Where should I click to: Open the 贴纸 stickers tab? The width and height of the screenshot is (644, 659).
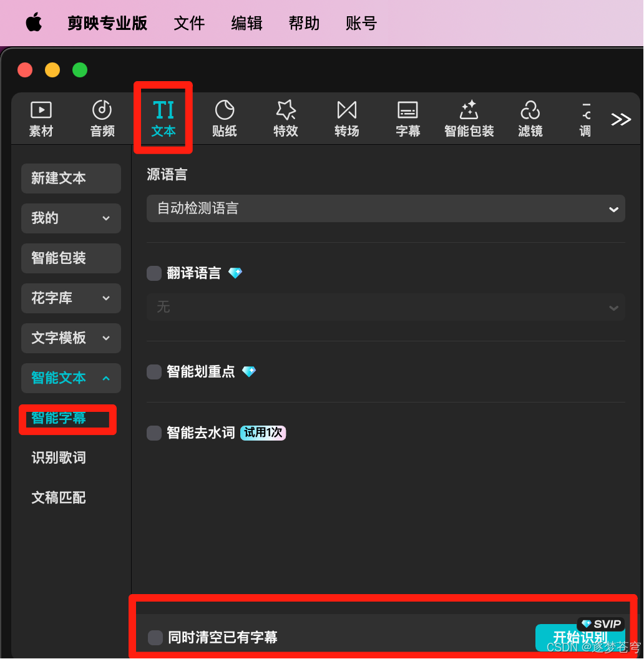coord(225,119)
